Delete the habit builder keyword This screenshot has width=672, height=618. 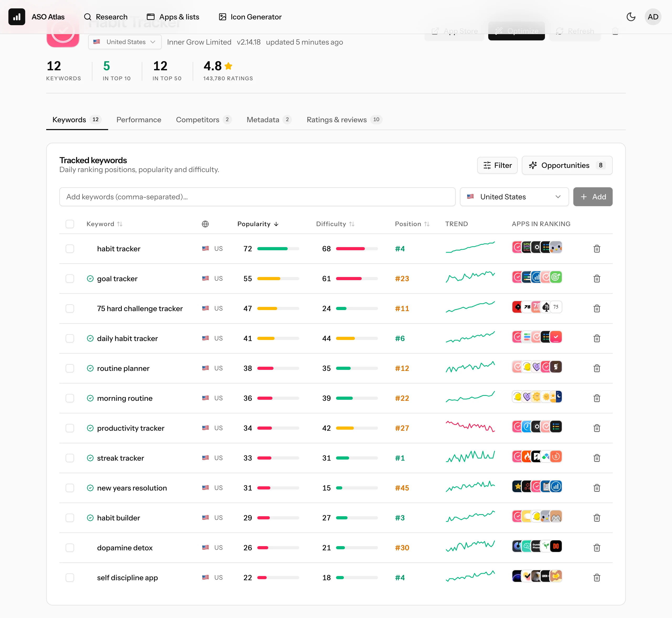point(597,518)
